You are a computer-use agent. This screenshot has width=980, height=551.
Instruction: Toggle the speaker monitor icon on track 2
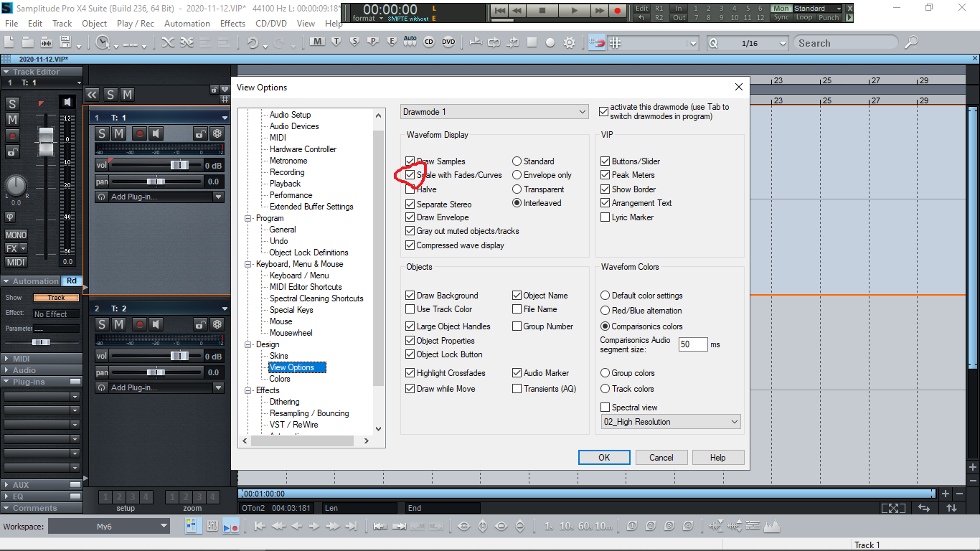pyautogui.click(x=156, y=324)
